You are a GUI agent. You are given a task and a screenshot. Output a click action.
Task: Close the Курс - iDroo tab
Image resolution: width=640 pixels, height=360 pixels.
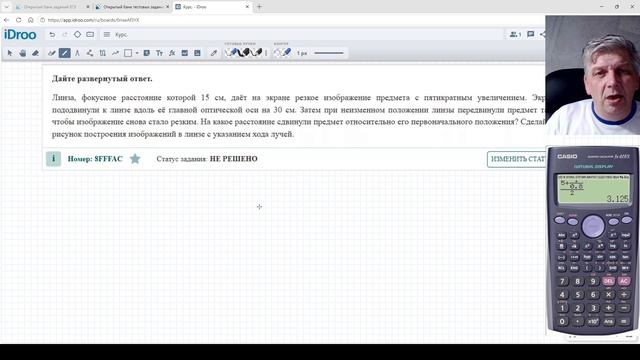tap(247, 7)
